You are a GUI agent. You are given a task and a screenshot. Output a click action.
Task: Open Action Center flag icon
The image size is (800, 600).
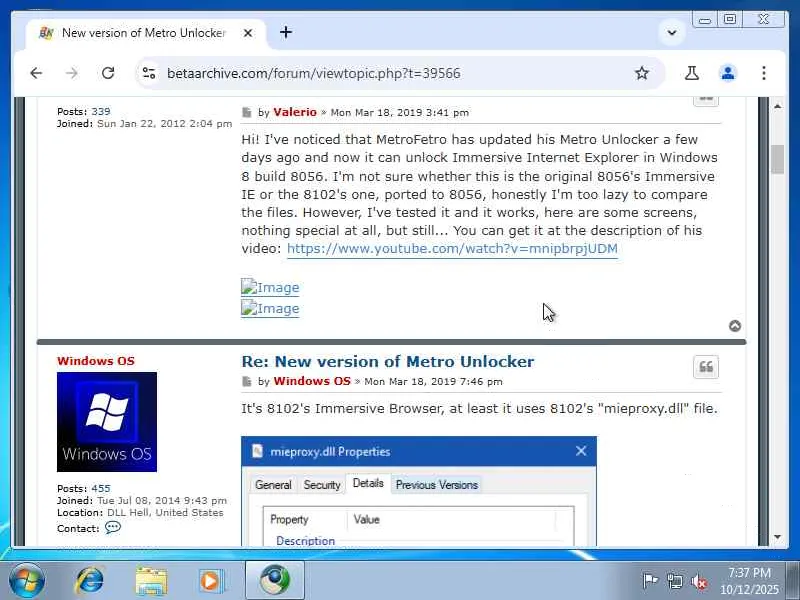point(650,581)
